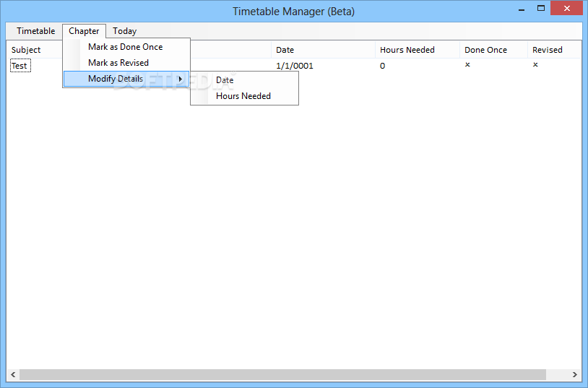Viewport: 588px width, 388px height.
Task: Pick Hours Needed from the submenu
Action: [244, 96]
